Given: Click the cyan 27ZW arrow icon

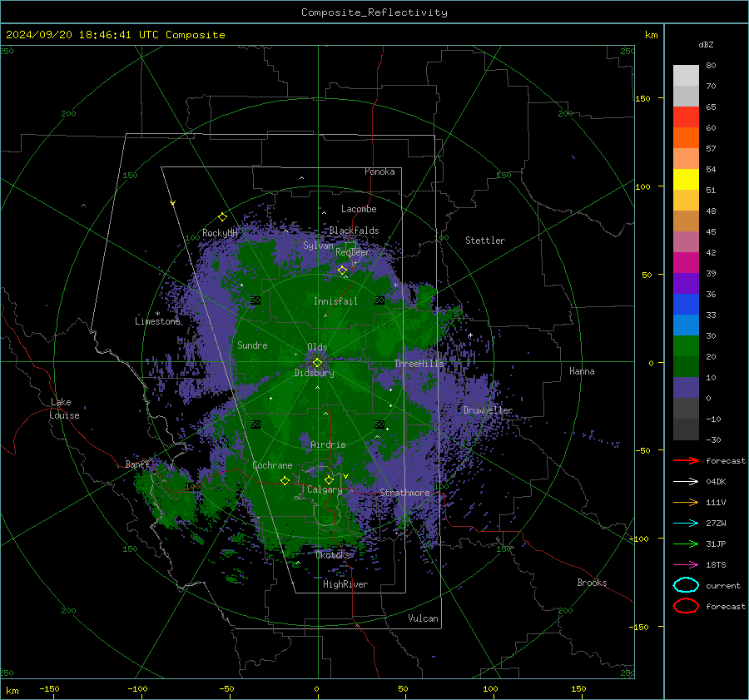Looking at the screenshot, I should click(x=686, y=523).
